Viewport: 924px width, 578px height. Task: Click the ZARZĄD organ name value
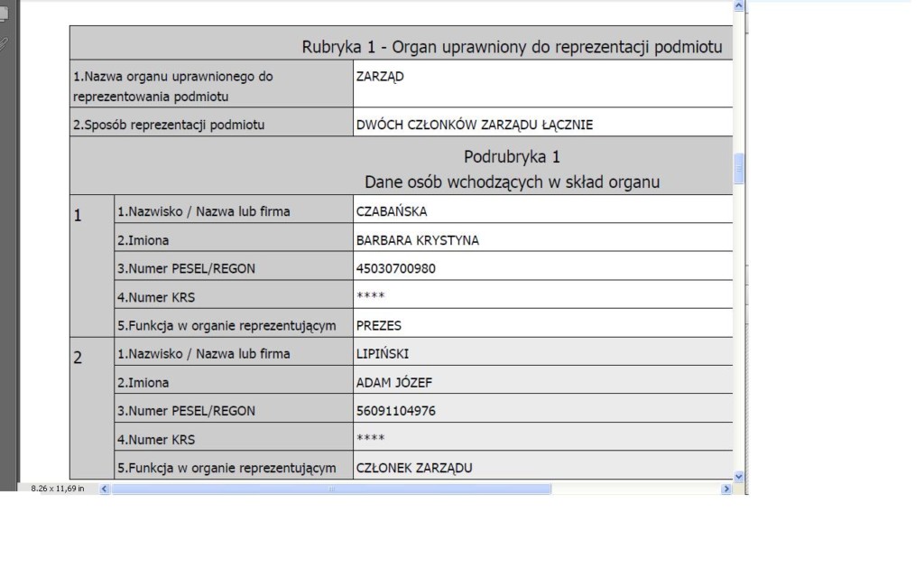click(x=380, y=77)
